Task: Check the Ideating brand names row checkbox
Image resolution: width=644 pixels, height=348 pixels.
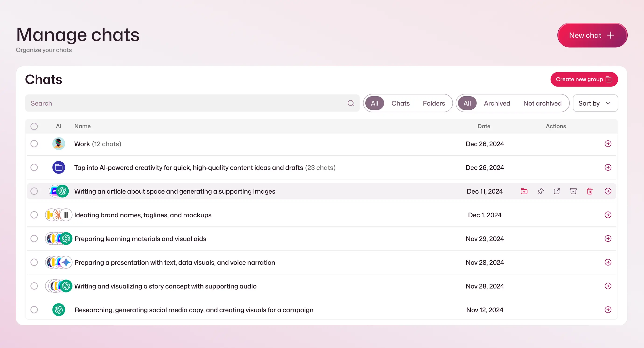Action: [34, 215]
